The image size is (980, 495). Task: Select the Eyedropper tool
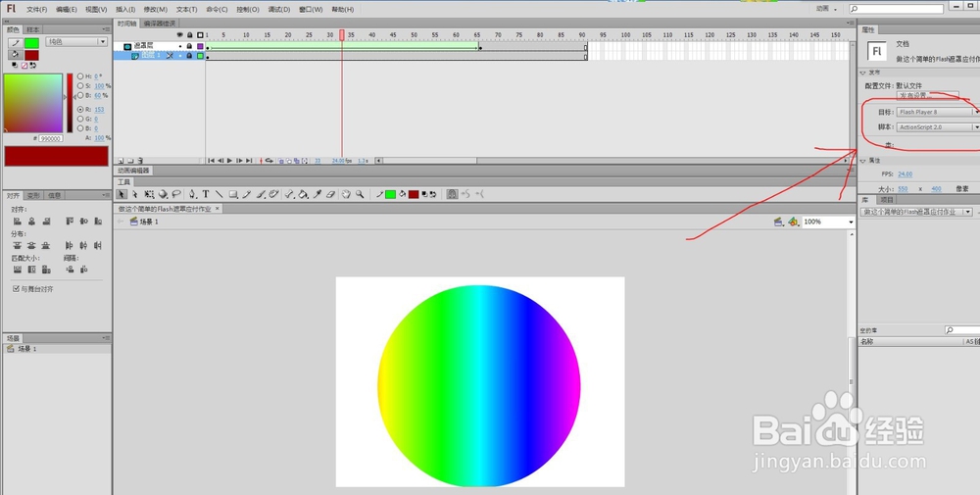317,194
